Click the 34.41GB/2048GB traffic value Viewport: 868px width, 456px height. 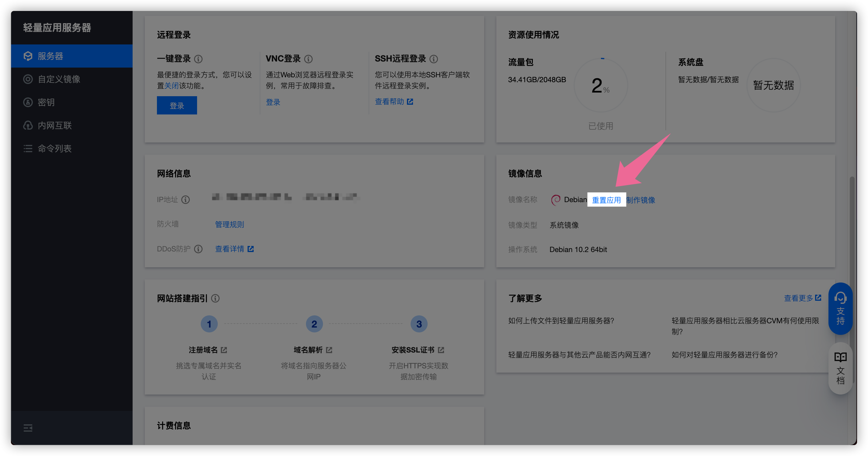pos(537,79)
